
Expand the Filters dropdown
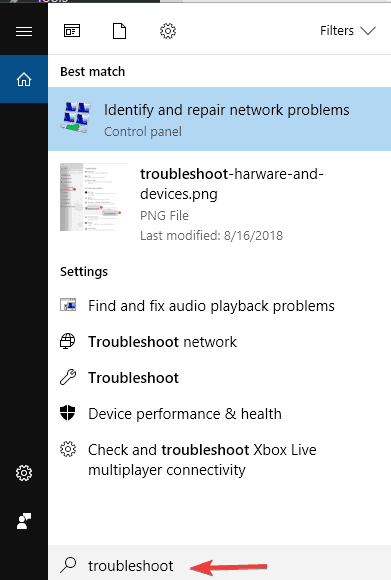(x=347, y=31)
